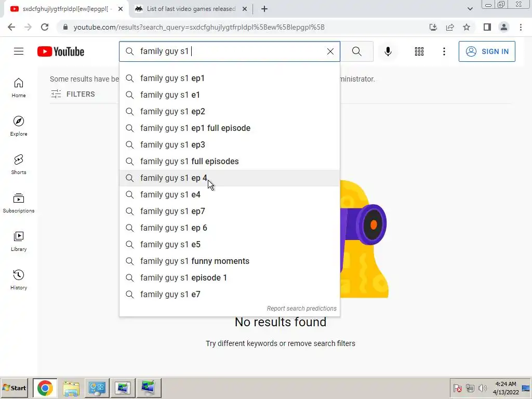This screenshot has width=532, height=399.
Task: Open Shorts in the sidebar
Action: (19, 165)
